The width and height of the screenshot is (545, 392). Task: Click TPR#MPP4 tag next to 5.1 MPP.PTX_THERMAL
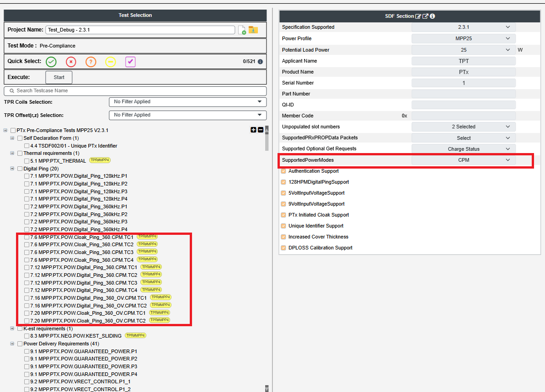point(100,160)
